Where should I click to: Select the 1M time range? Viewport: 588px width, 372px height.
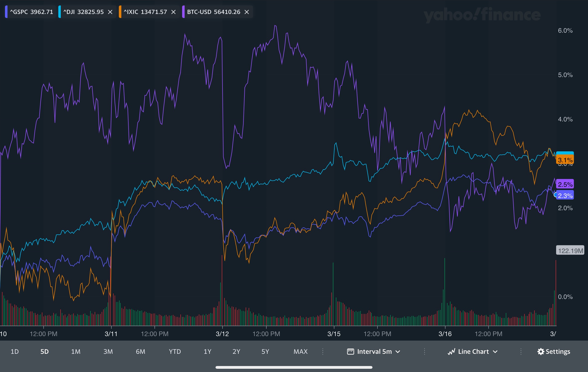[x=76, y=352]
